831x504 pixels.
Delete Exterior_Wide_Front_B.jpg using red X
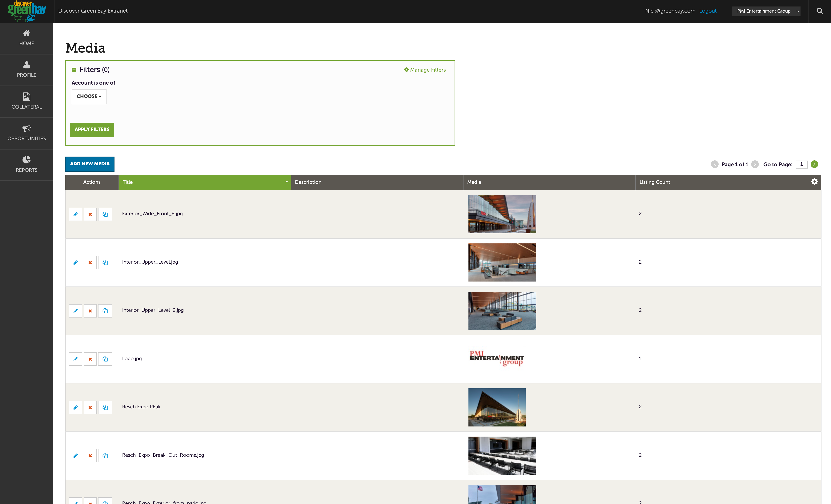(x=90, y=214)
